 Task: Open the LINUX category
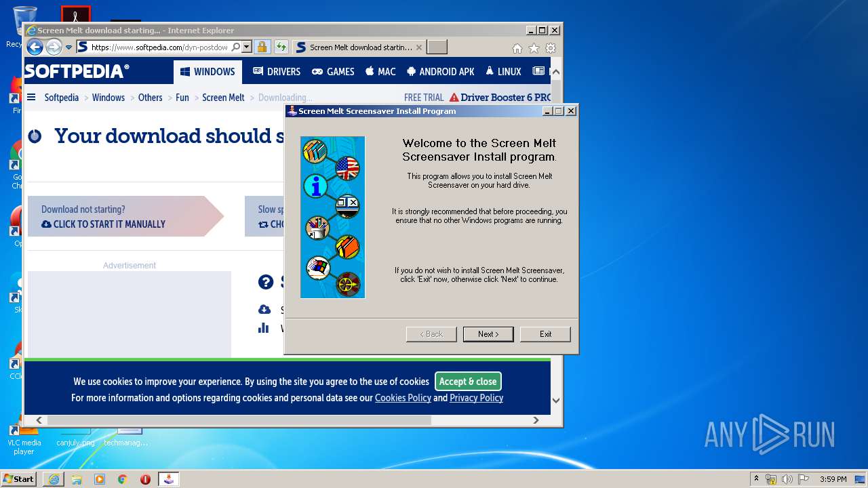click(503, 71)
